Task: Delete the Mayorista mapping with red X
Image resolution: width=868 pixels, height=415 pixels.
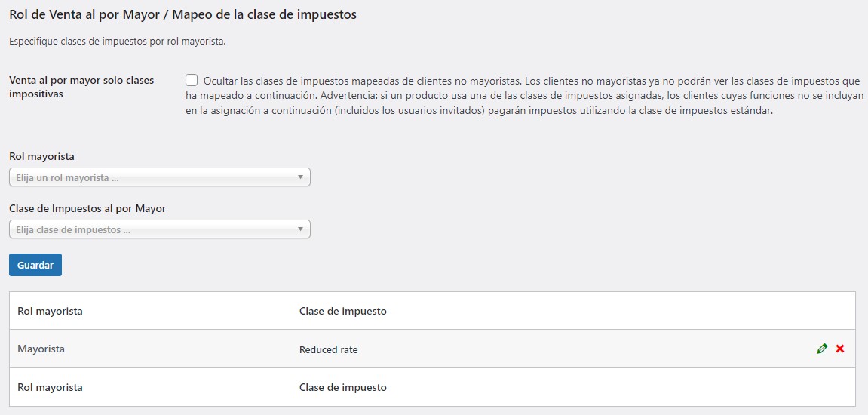Action: 840,349
